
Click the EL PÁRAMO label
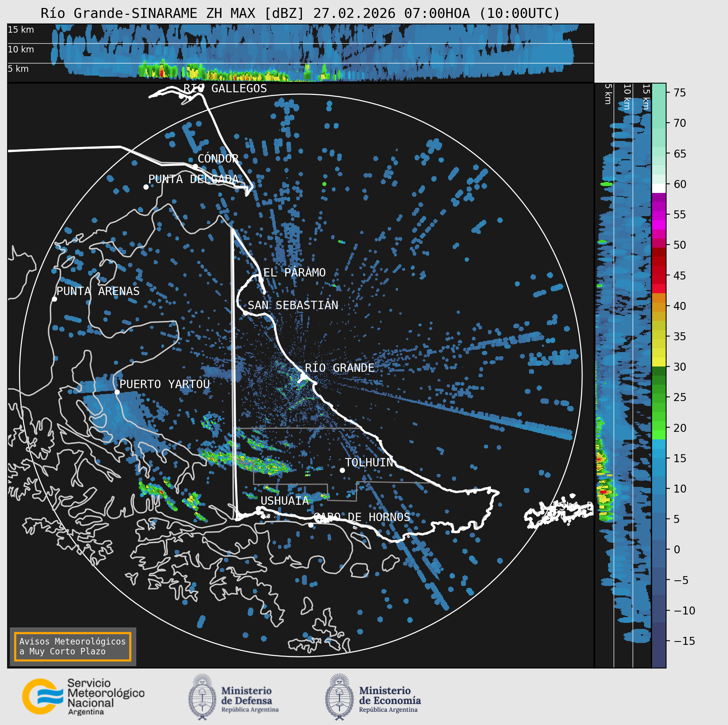coord(294,272)
